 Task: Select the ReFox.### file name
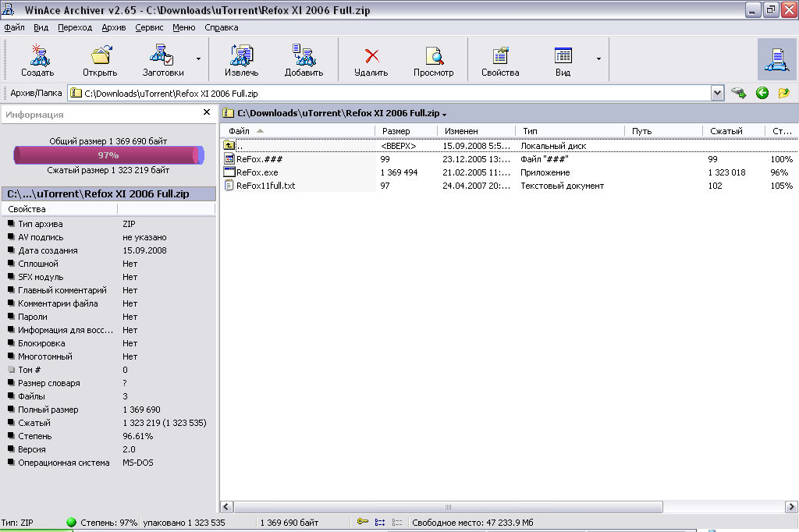259,159
